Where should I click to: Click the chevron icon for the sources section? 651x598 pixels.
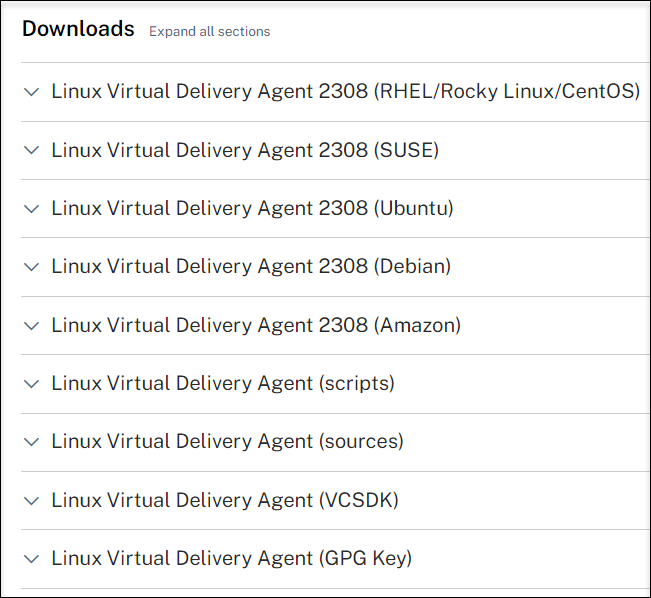point(31,441)
